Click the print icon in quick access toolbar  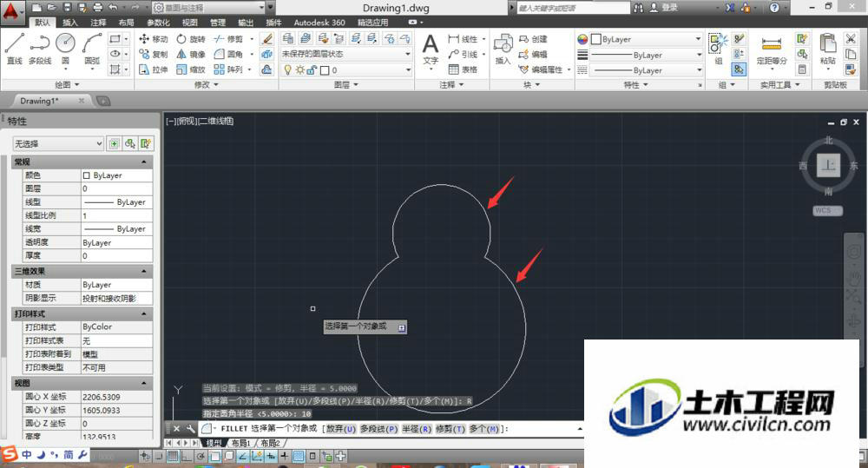(x=98, y=7)
